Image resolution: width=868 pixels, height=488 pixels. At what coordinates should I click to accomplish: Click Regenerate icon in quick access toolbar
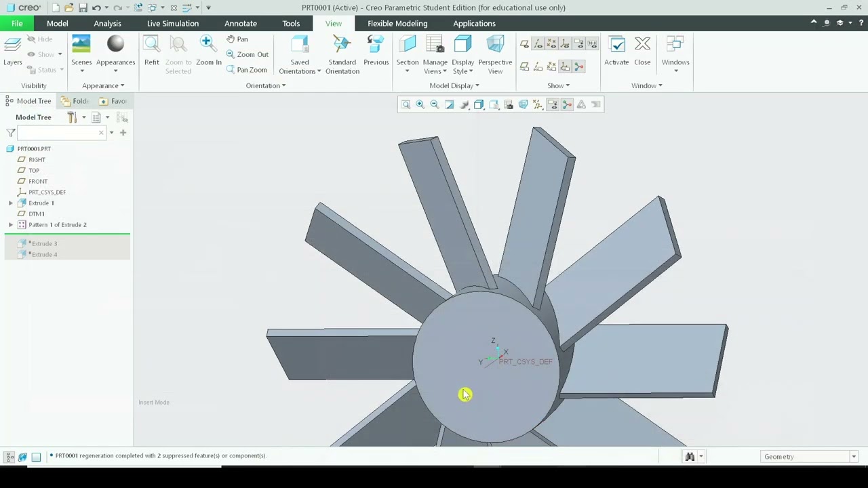[138, 7]
